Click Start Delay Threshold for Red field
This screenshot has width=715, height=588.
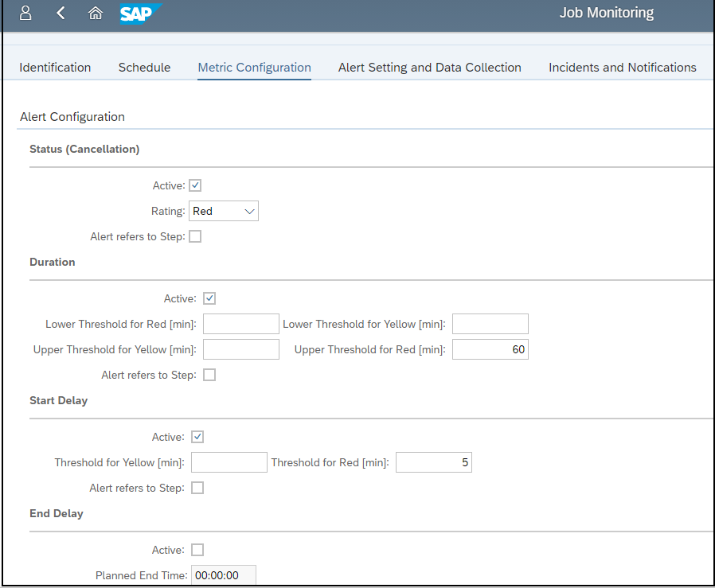(x=434, y=462)
